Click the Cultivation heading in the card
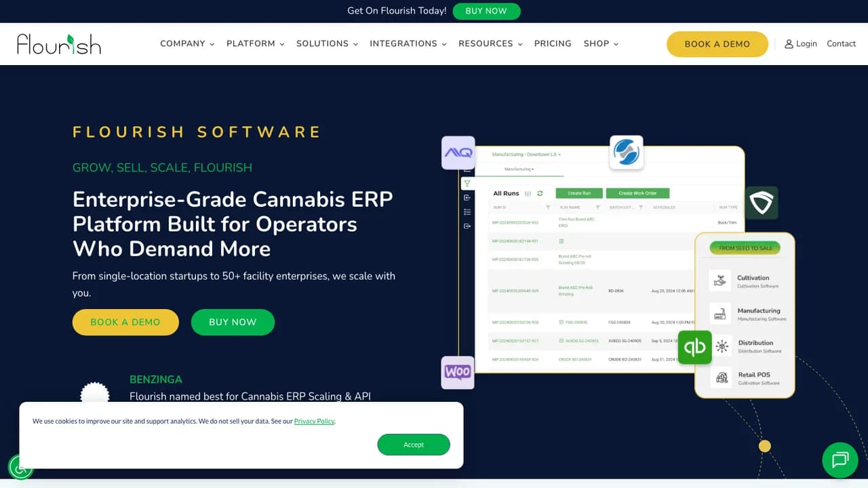 pos(753,278)
